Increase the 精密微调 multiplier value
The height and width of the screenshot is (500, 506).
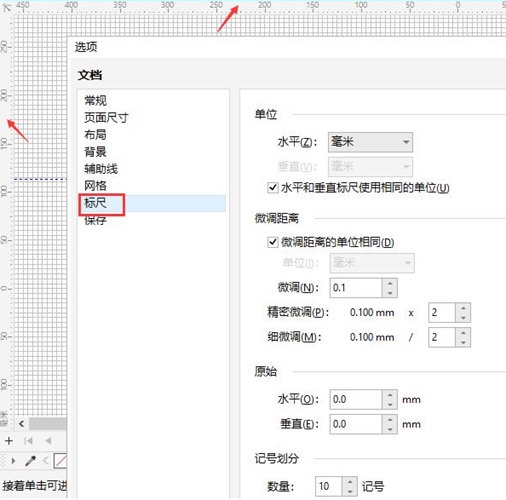463,308
